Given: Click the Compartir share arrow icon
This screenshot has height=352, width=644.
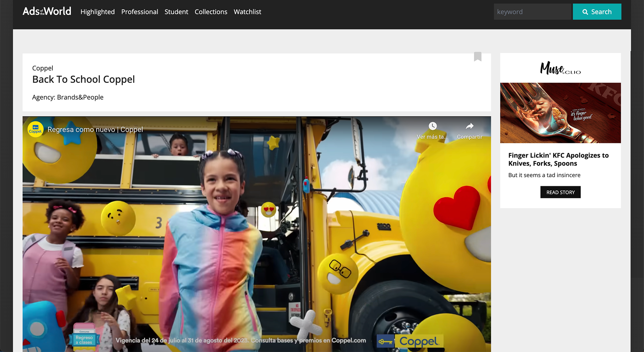Looking at the screenshot, I should click(x=470, y=126).
